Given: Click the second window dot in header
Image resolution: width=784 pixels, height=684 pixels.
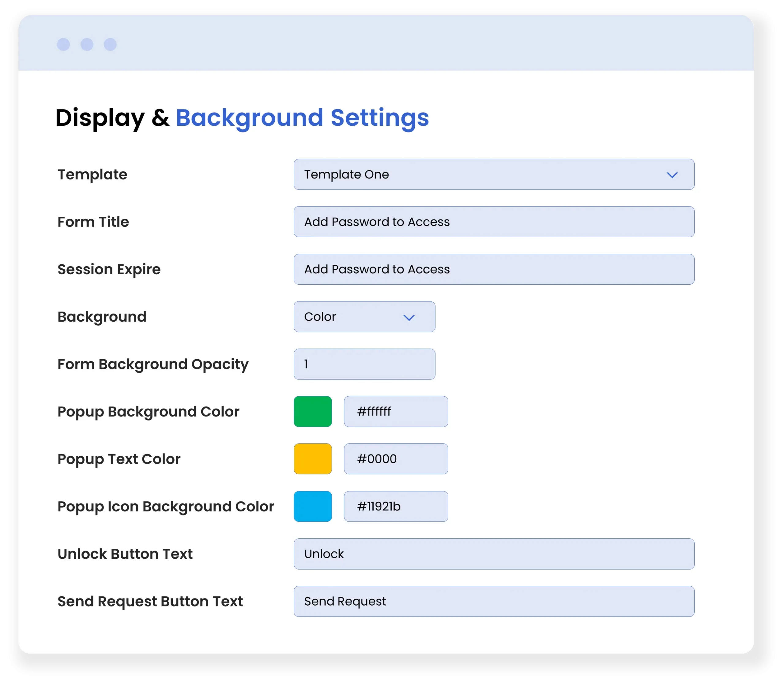Looking at the screenshot, I should click(87, 44).
